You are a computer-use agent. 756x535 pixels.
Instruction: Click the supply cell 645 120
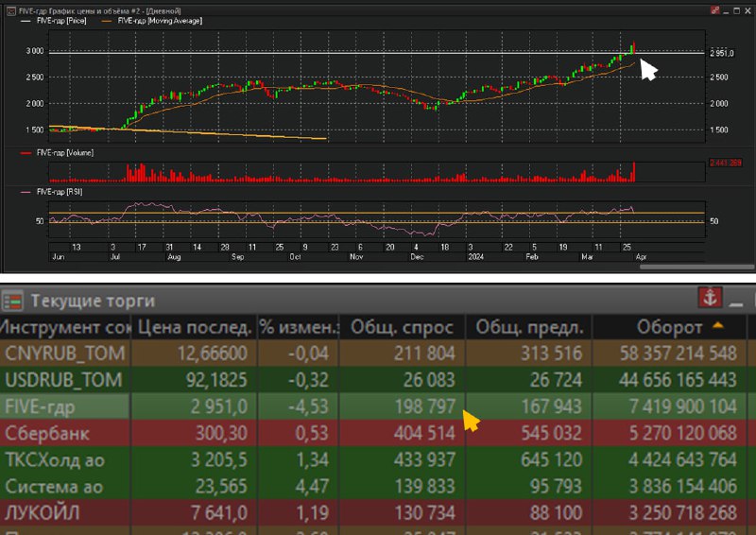pyautogui.click(x=529, y=459)
